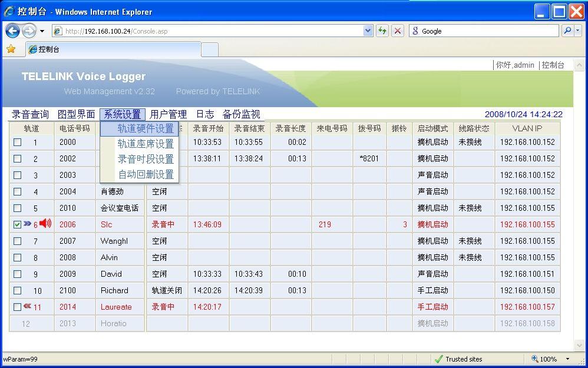Check the checkbox for track 5
The height and width of the screenshot is (368, 588).
(x=17, y=208)
